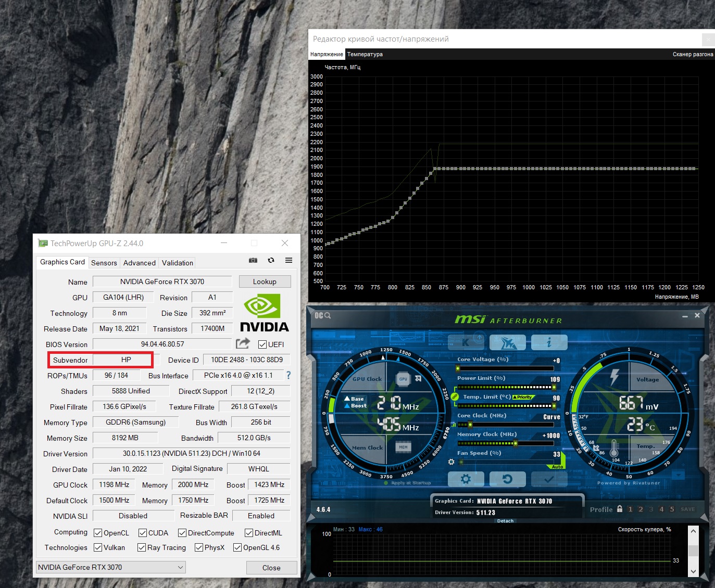Click the profile lock icon in Afterburner
Image resolution: width=715 pixels, height=588 pixels.
(x=620, y=509)
